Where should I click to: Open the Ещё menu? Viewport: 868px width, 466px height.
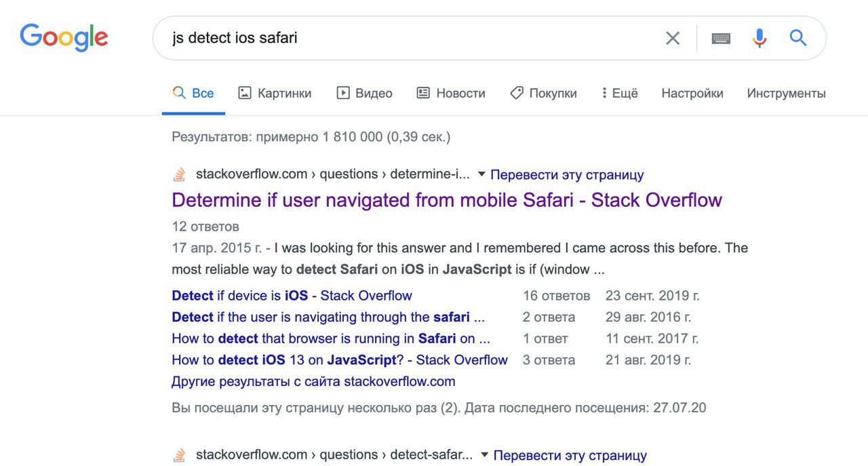click(620, 94)
